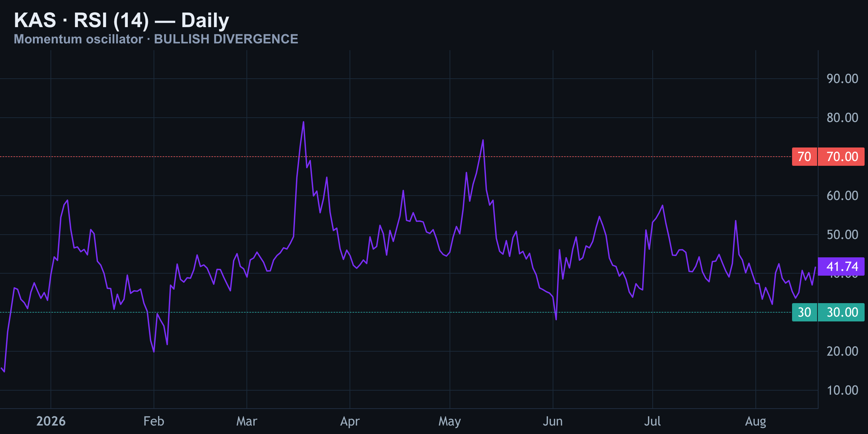The width and height of the screenshot is (868, 434).
Task: Click the 50.00 price axis label
Action: point(842,235)
